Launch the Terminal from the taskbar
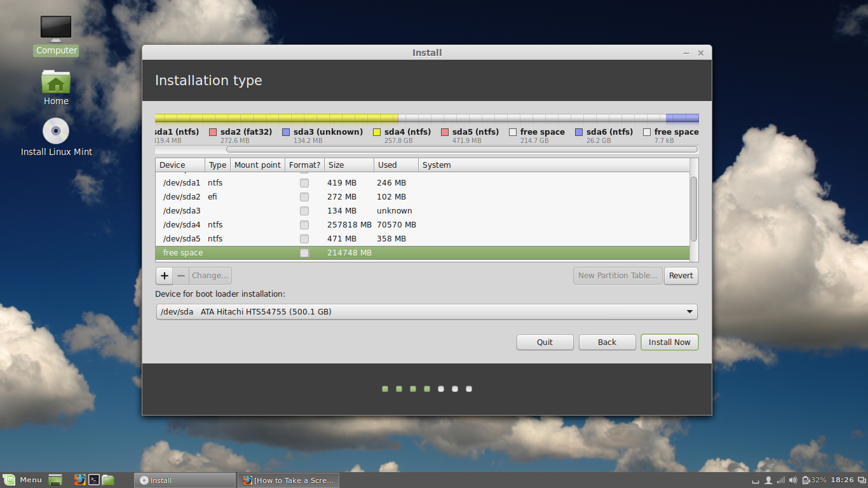Screen dimensions: 868x488 pyautogui.click(x=94, y=480)
